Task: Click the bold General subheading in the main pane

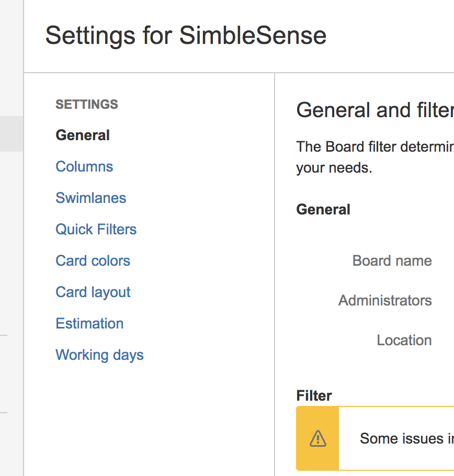Action: [323, 210]
